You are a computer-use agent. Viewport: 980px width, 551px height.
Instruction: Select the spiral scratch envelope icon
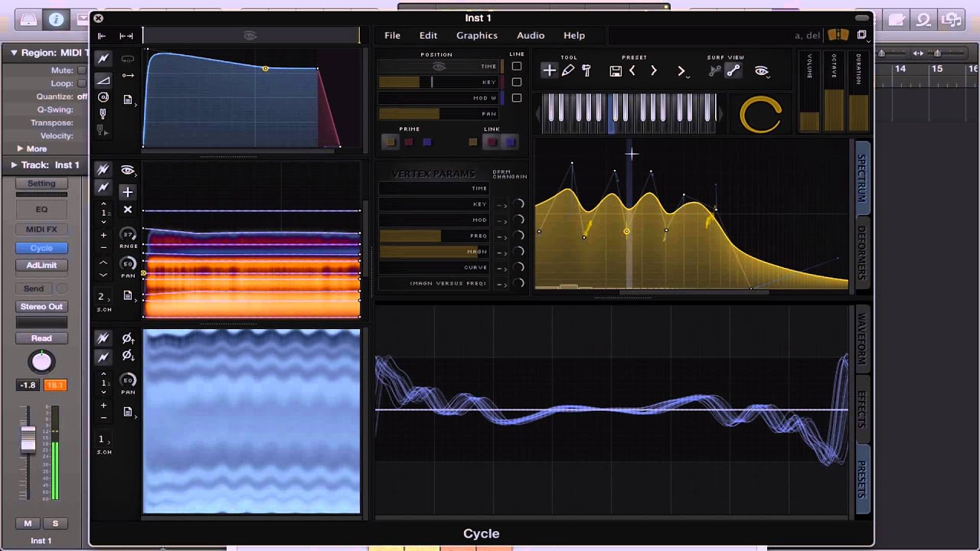[103, 97]
